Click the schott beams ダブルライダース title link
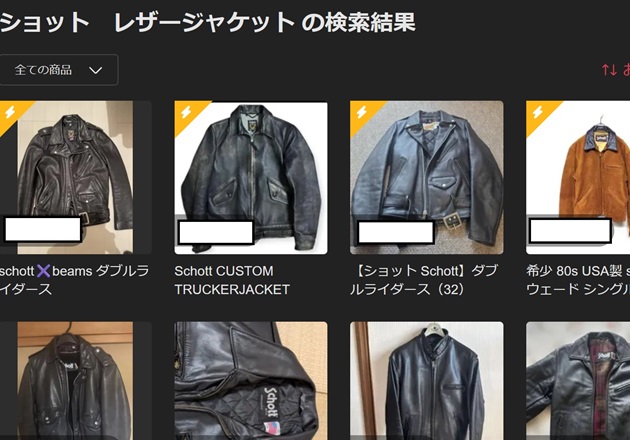 pyautogui.click(x=75, y=280)
